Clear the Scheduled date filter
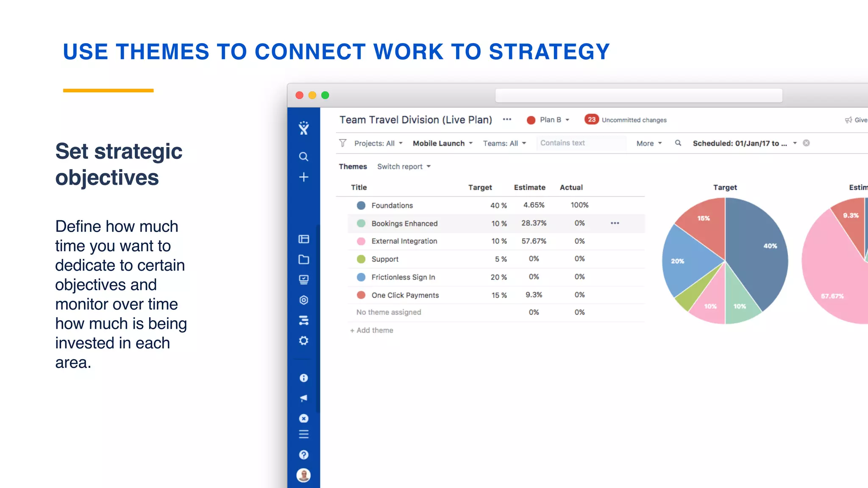 coord(806,143)
